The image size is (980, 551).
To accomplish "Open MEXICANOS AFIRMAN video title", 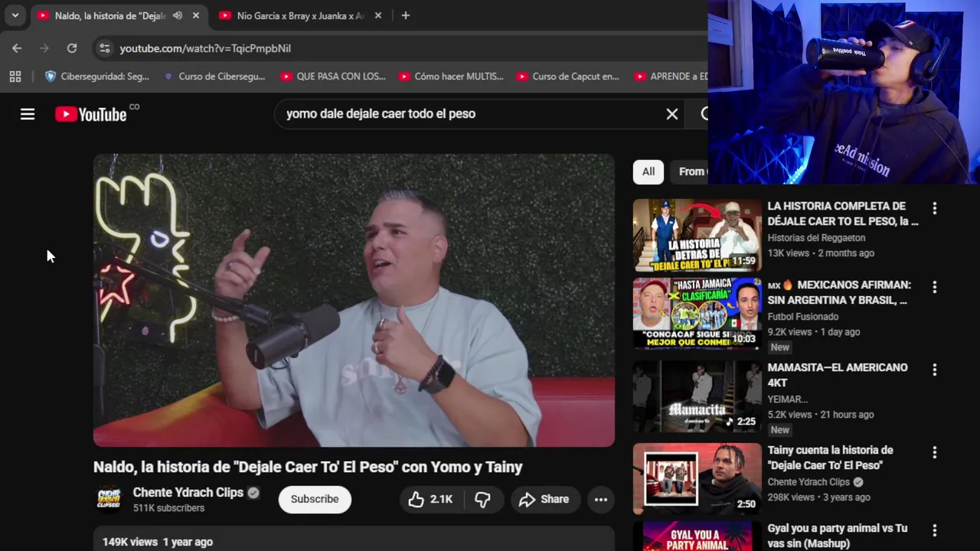I will click(x=839, y=292).
